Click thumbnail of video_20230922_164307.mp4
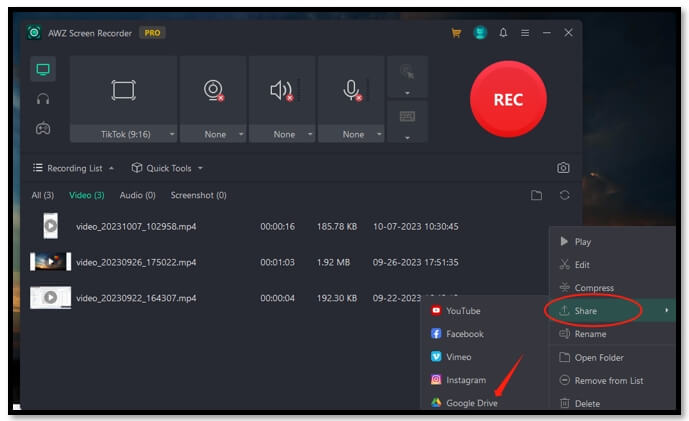Image resolution: width=689 pixels, height=421 pixels. pyautogui.click(x=50, y=298)
